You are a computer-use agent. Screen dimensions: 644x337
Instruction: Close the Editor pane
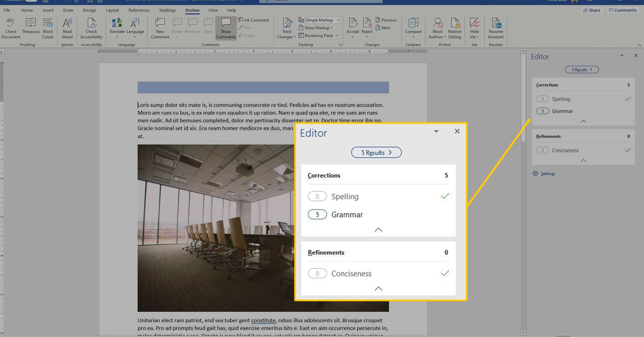(636, 55)
